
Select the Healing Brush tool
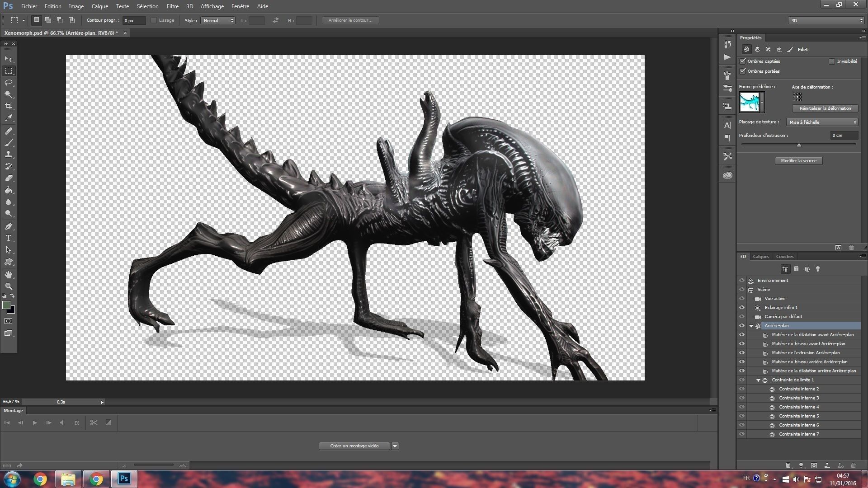[x=9, y=131]
